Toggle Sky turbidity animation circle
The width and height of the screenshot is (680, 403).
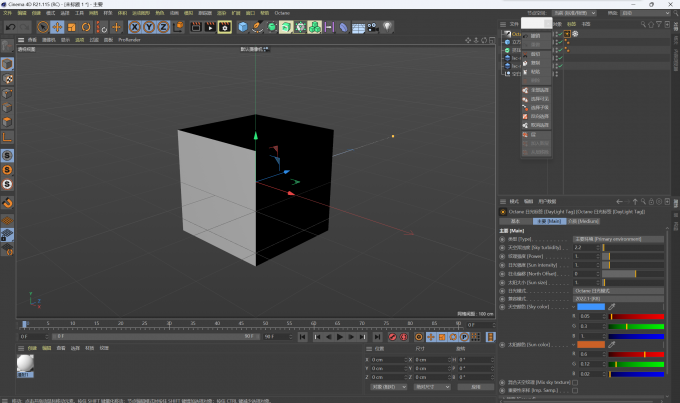[x=502, y=248]
